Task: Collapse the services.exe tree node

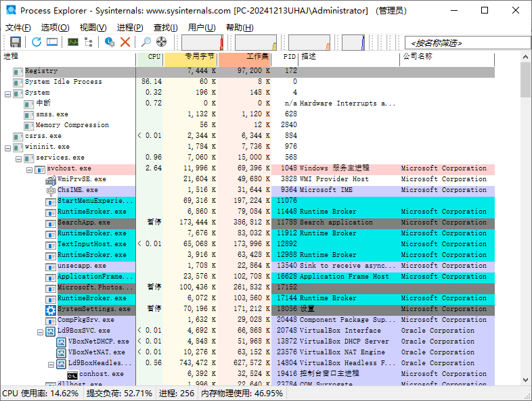Action: coord(19,159)
